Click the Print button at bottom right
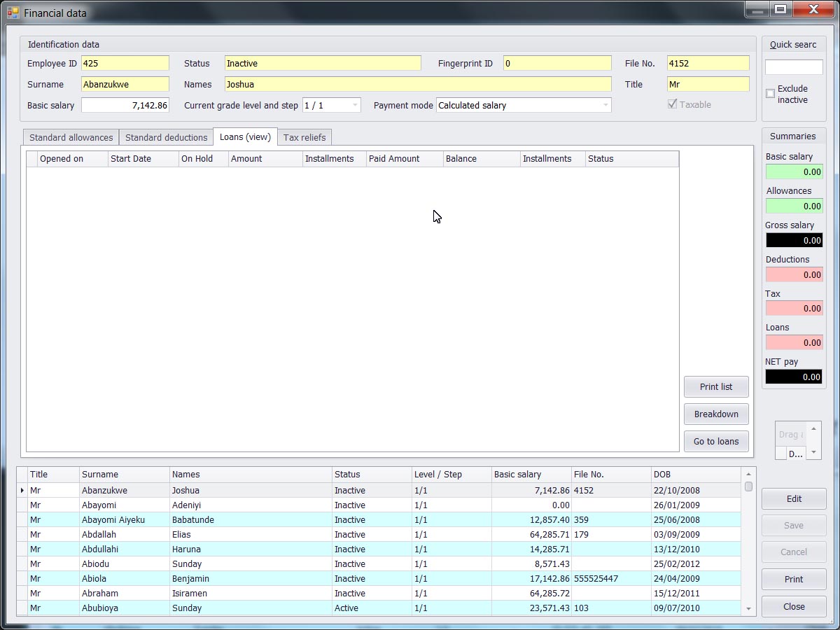840x630 pixels. tap(794, 579)
